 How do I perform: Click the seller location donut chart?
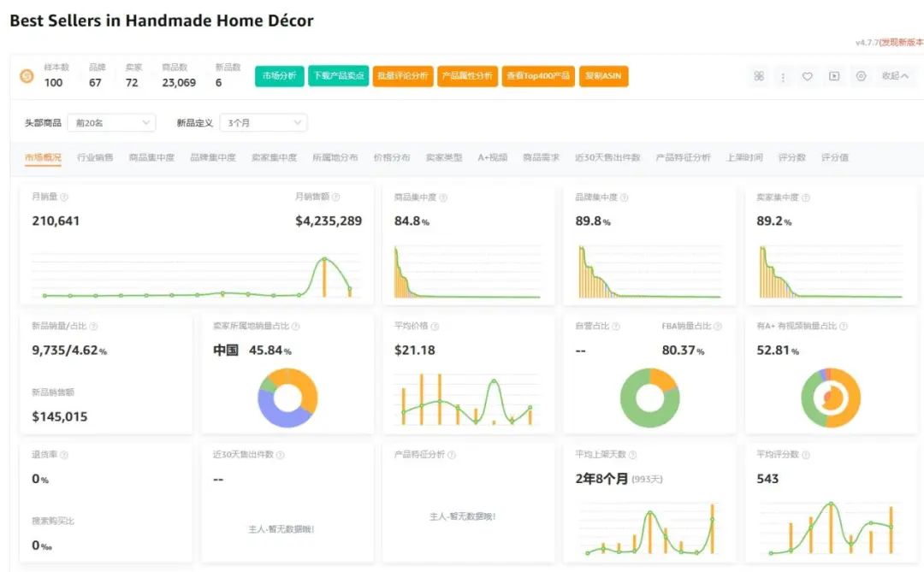click(287, 398)
